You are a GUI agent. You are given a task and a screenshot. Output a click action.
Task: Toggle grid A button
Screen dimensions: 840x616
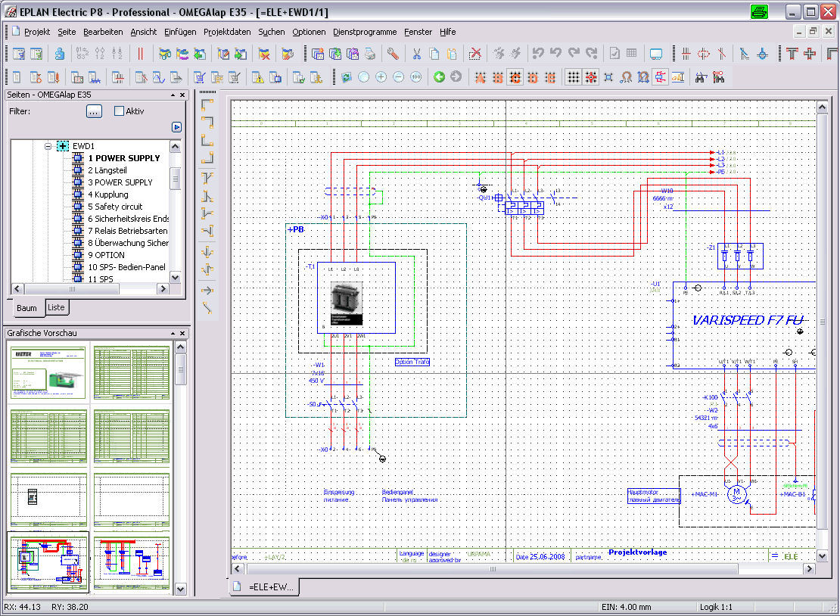tap(481, 78)
